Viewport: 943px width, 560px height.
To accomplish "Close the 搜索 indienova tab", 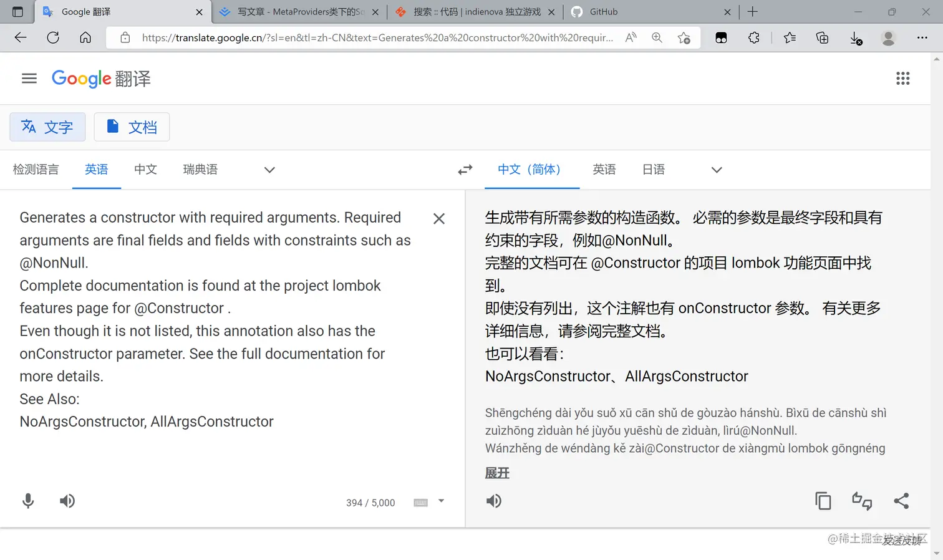I will pyautogui.click(x=551, y=12).
